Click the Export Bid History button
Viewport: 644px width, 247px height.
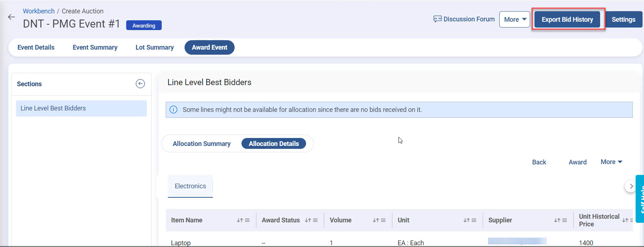567,20
